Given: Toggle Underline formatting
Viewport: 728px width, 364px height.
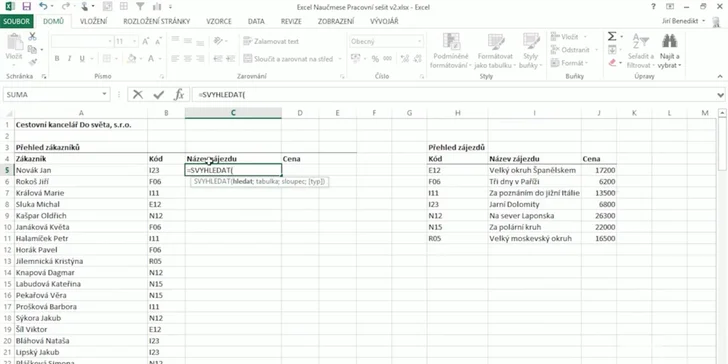Looking at the screenshot, I should tap(82, 58).
